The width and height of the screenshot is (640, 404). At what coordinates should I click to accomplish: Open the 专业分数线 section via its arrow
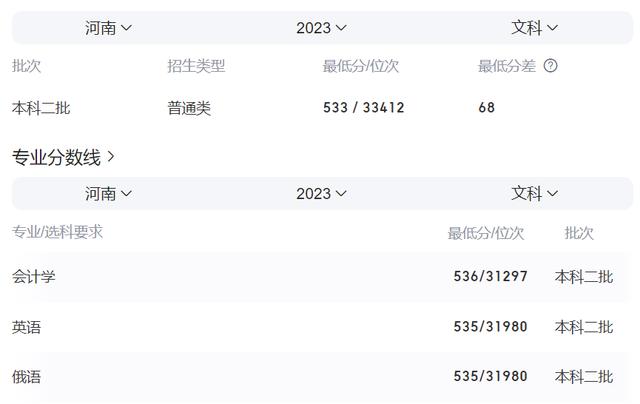click(111, 156)
